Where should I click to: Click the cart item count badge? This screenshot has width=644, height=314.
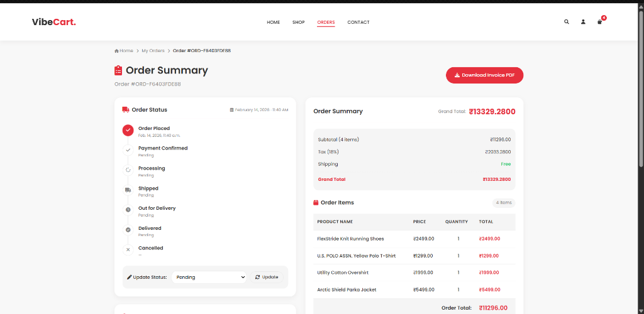[604, 18]
